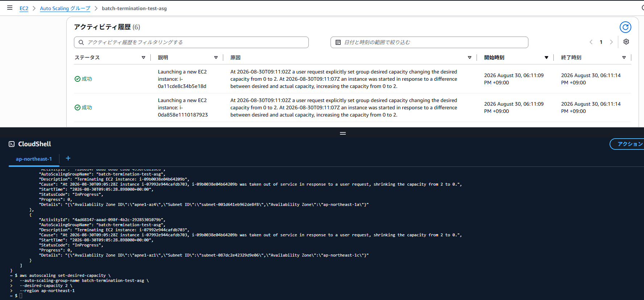Click success status icon for instance i-0da858e1110187923
The width and height of the screenshot is (644, 300).
78,107
